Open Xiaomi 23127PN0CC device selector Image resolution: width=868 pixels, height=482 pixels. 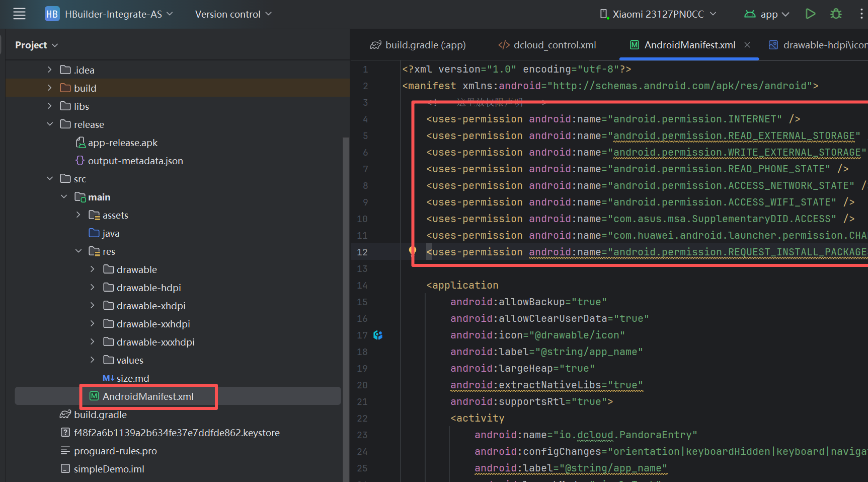658,14
